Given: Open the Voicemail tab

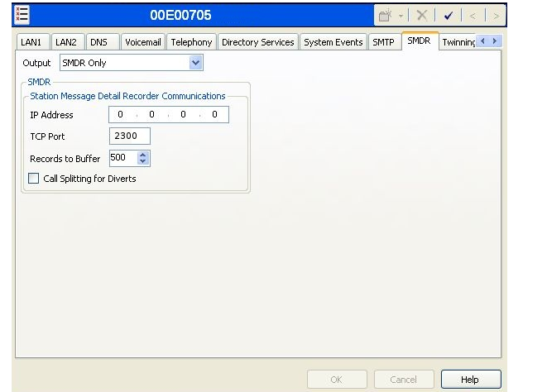Looking at the screenshot, I should [x=143, y=42].
